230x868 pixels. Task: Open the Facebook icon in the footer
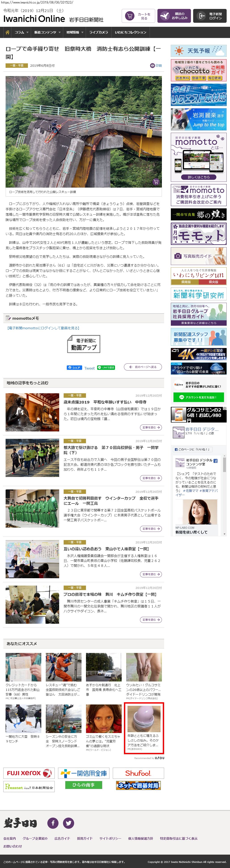(53, 822)
